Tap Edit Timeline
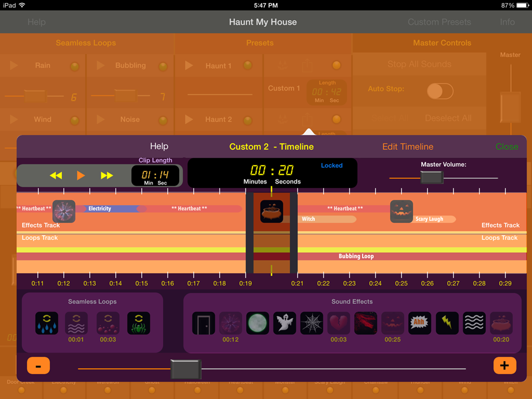The width and height of the screenshot is (532, 399). [x=408, y=147]
